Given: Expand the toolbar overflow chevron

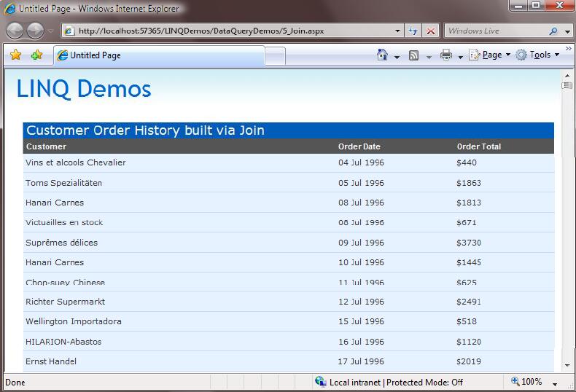Looking at the screenshot, I should pyautogui.click(x=568, y=48).
